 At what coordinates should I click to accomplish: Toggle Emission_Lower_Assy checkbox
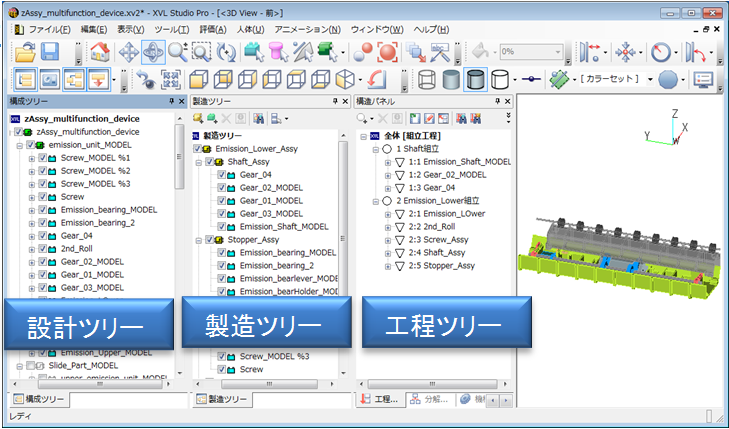point(199,147)
